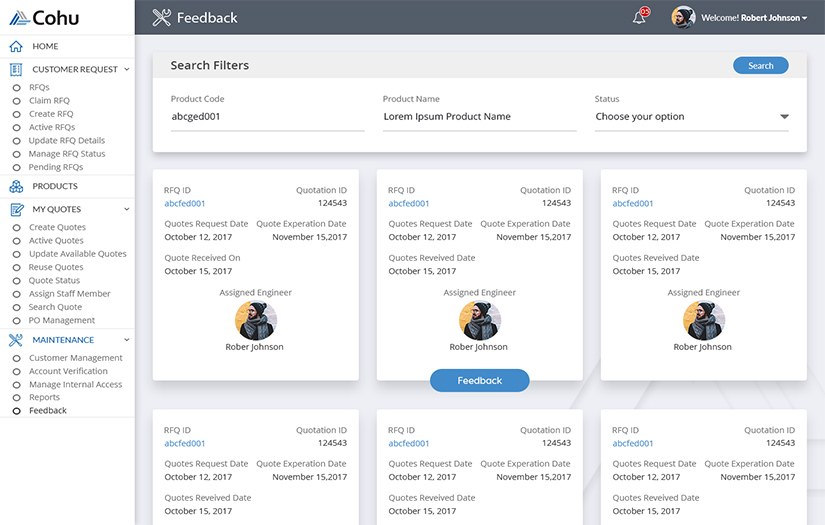This screenshot has width=825, height=525.
Task: Click the My Quotes edit icon
Action: [x=16, y=210]
